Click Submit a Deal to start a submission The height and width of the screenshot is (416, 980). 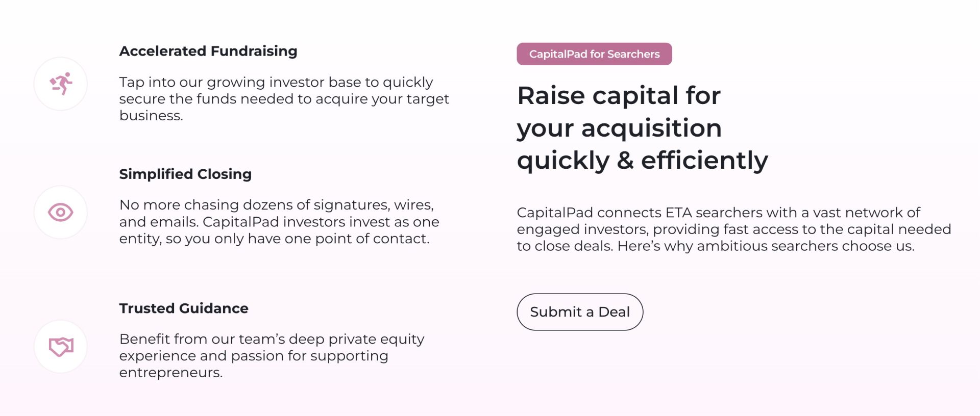coord(580,311)
